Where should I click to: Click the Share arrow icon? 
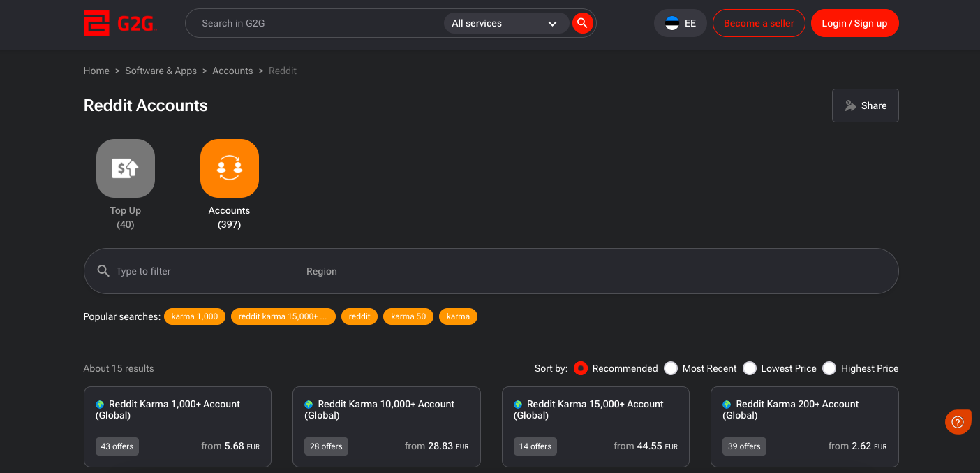tap(850, 105)
